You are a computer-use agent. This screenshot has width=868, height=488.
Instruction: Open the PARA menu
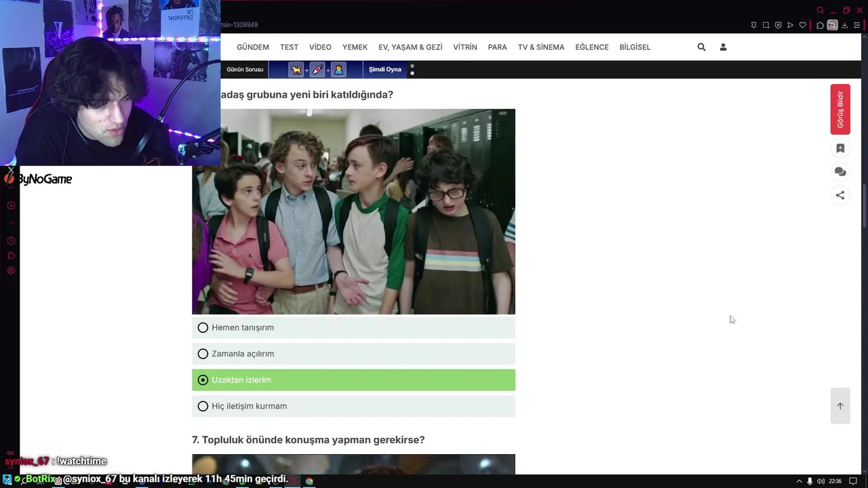[497, 47]
